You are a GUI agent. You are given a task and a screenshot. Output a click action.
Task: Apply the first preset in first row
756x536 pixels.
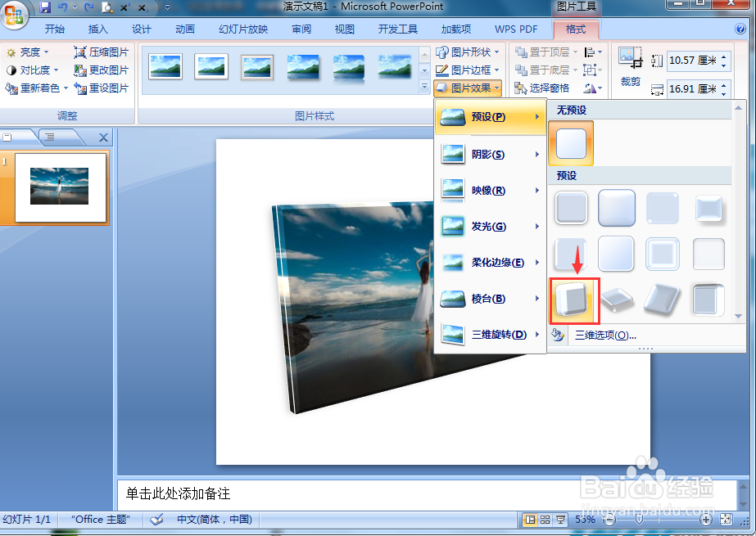tap(571, 208)
